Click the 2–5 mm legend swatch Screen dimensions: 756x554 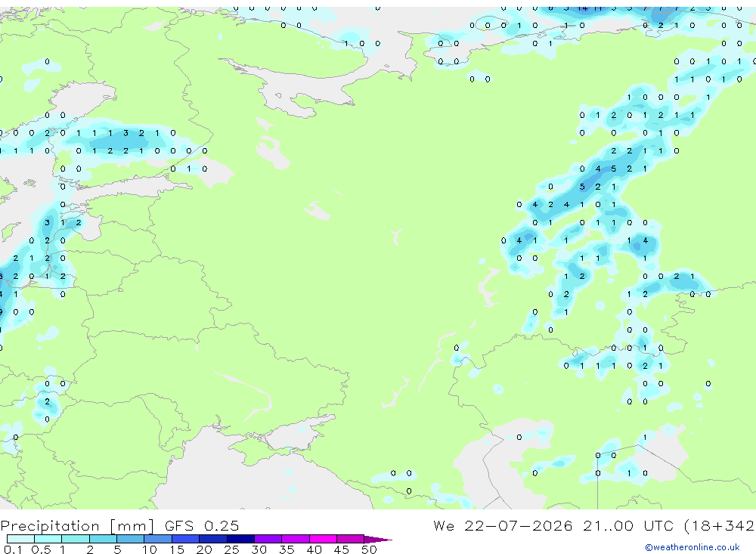point(103,539)
